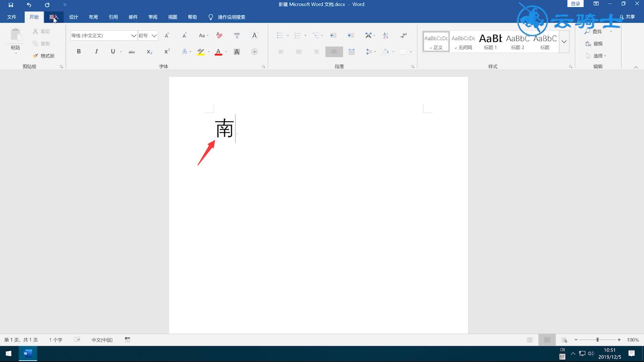Decrease font size with shrink font icon

coord(184,35)
